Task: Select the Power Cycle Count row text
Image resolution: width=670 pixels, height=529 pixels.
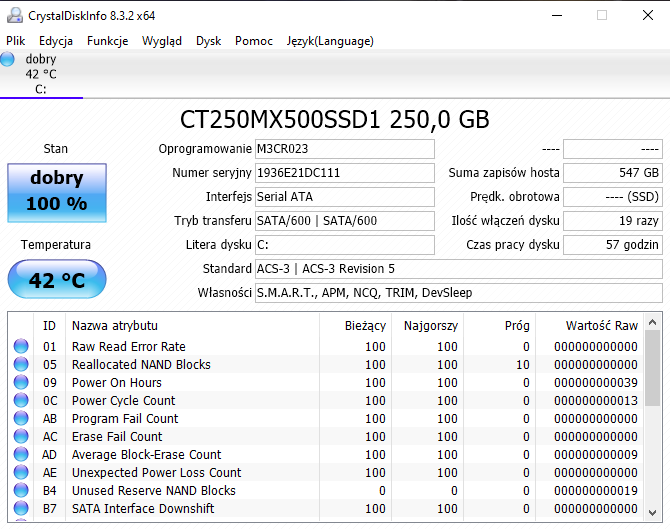Action: 123,400
